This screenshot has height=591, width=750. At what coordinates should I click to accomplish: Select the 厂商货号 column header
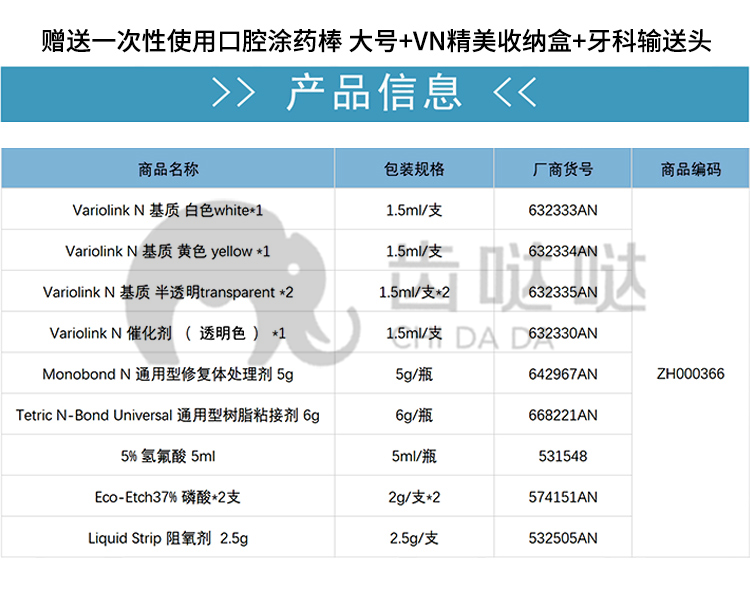563,169
